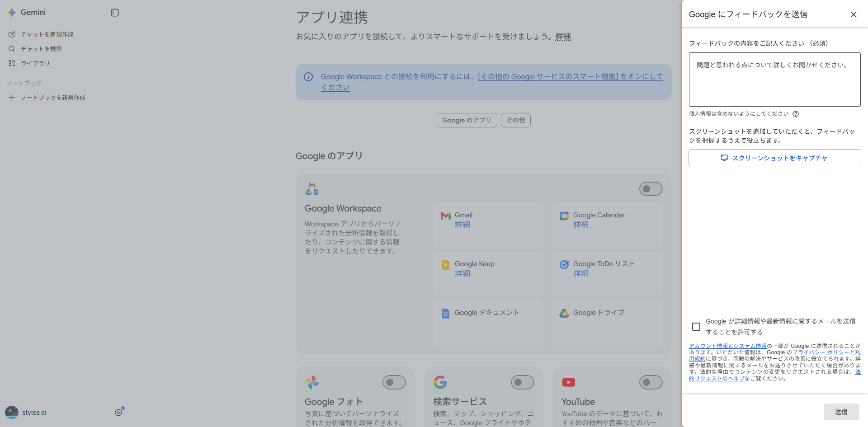Click the 送信 submit button
This screenshot has height=427, width=868.
point(841,412)
